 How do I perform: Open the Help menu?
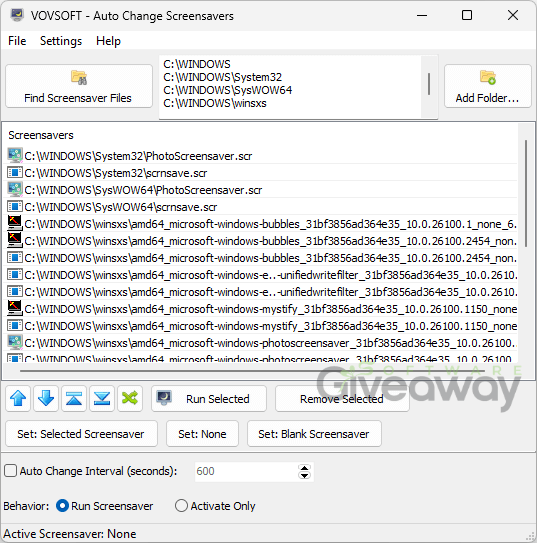tap(108, 41)
